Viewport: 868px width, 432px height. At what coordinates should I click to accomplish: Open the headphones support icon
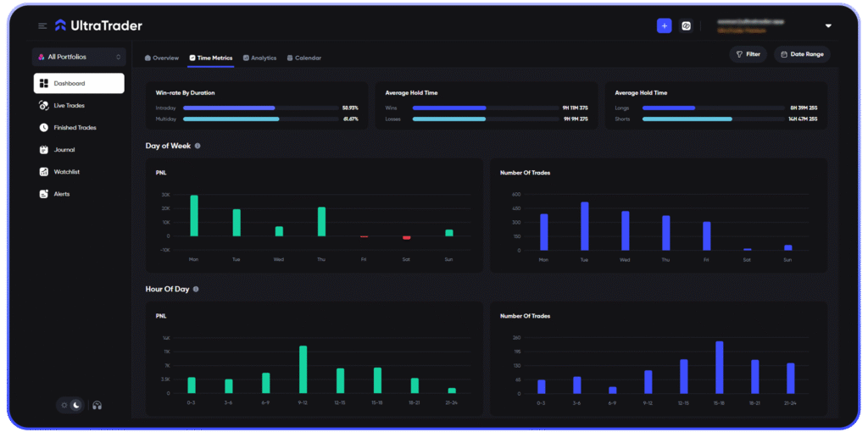[97, 405]
